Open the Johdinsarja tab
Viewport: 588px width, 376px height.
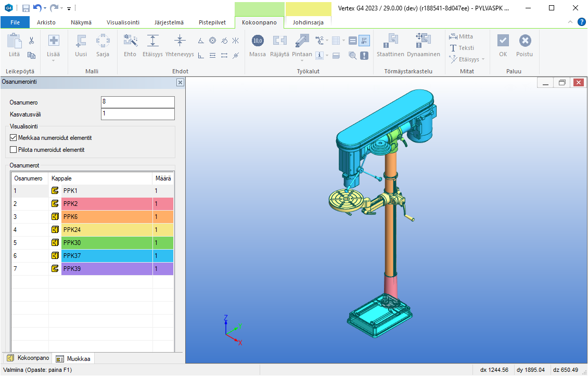pos(308,22)
